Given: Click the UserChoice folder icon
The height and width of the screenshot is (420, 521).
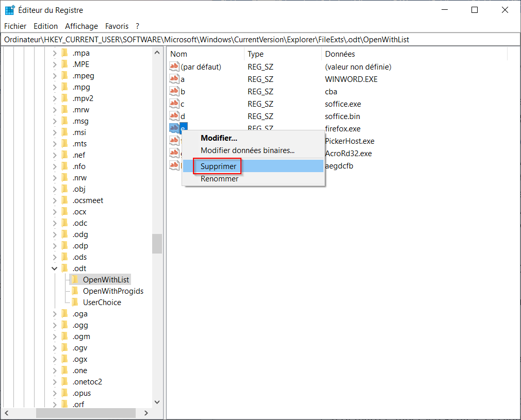Looking at the screenshot, I should [x=75, y=302].
